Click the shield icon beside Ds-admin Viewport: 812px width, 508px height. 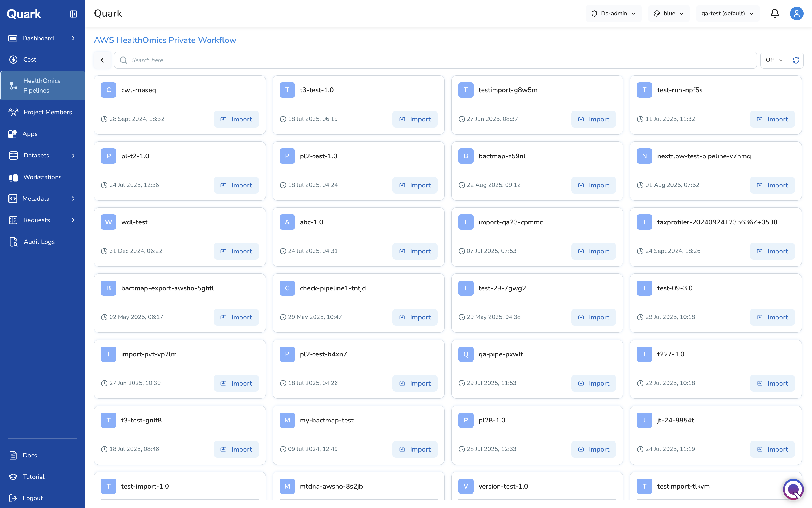pyautogui.click(x=594, y=14)
